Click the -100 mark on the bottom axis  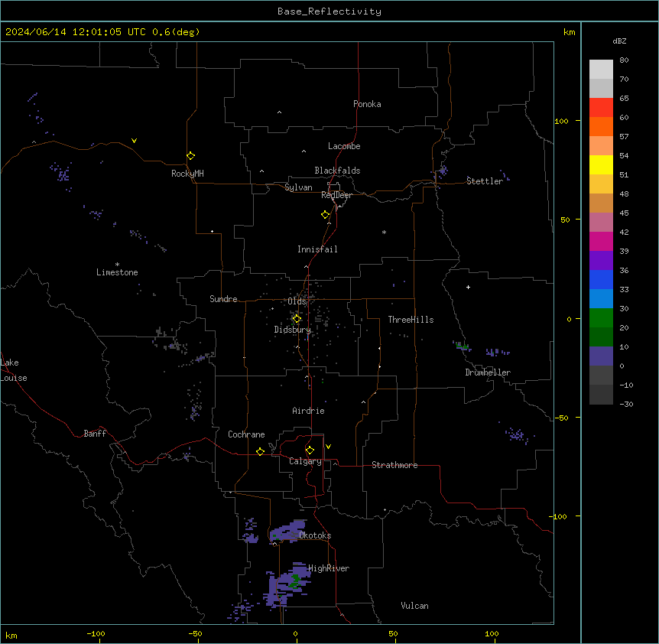(96, 633)
